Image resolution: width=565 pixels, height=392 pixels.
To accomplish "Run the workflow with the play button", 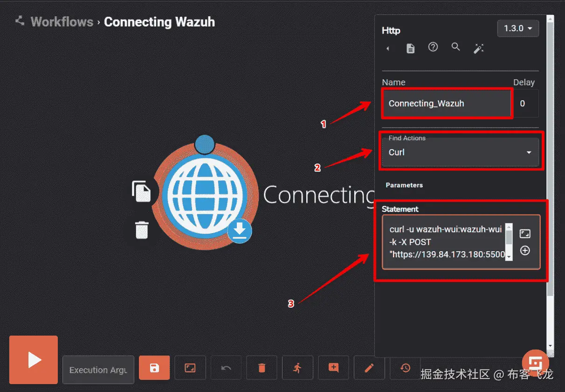I will click(x=34, y=360).
